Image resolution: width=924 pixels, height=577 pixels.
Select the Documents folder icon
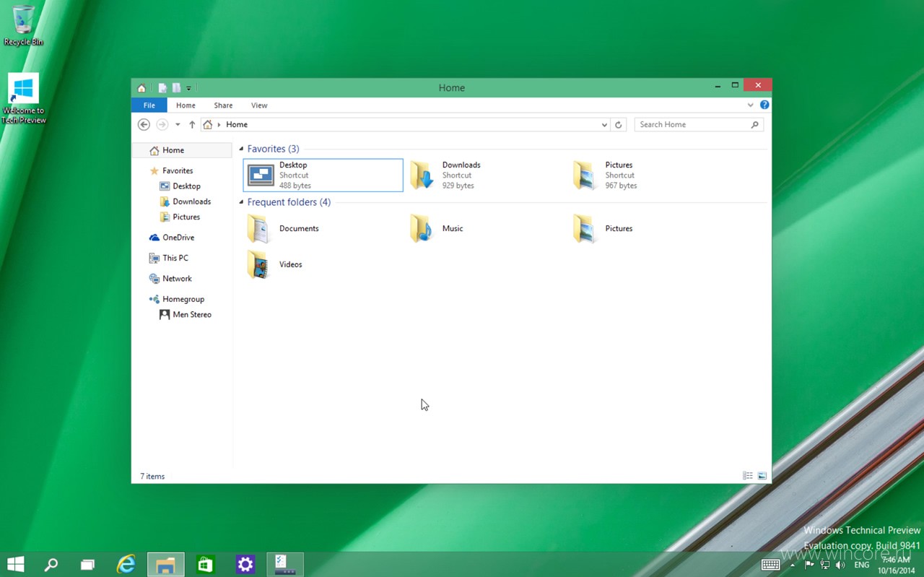click(x=259, y=228)
